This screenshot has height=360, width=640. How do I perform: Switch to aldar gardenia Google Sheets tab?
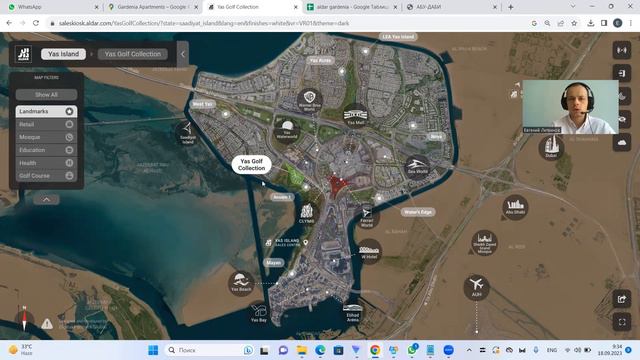click(352, 7)
